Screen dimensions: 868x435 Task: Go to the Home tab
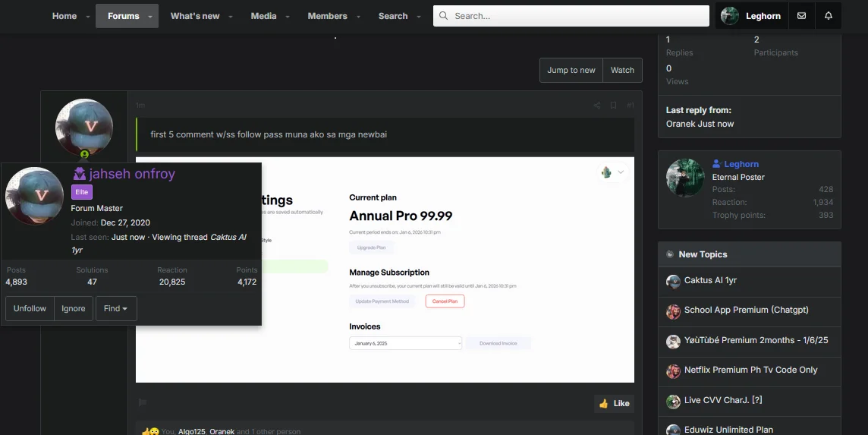tap(64, 16)
